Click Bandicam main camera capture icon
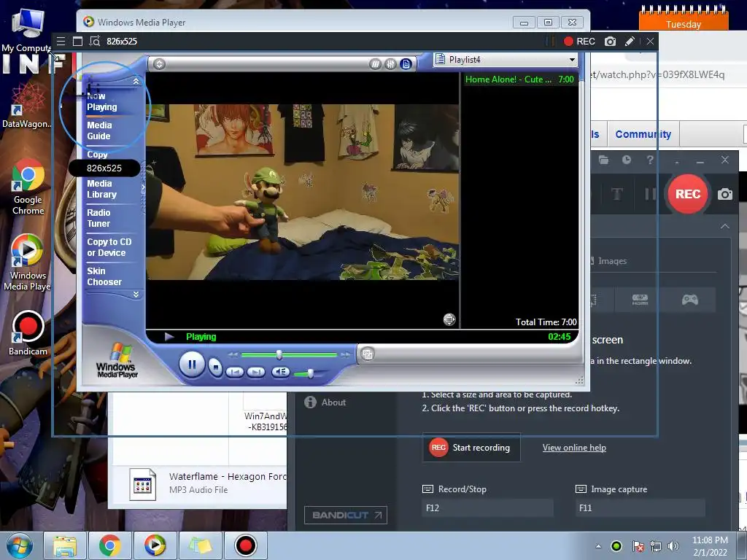Screen dimensions: 747x560 pos(725,194)
